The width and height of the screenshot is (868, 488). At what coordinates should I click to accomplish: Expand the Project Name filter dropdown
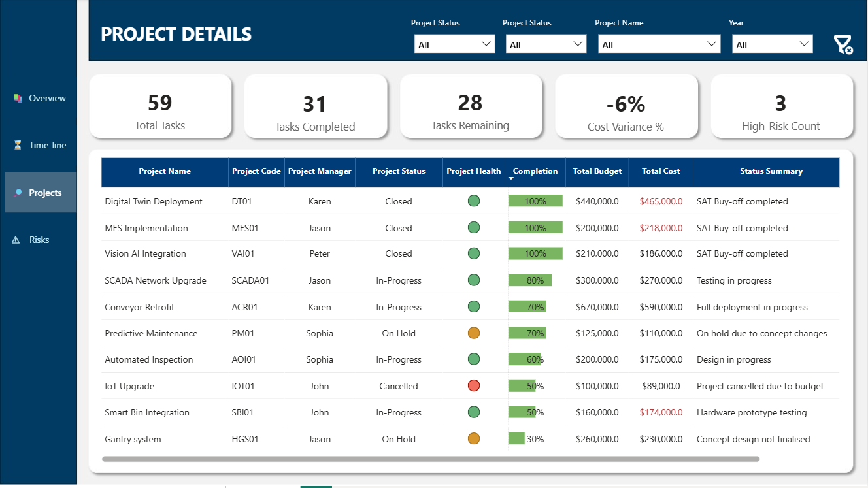pyautogui.click(x=659, y=44)
